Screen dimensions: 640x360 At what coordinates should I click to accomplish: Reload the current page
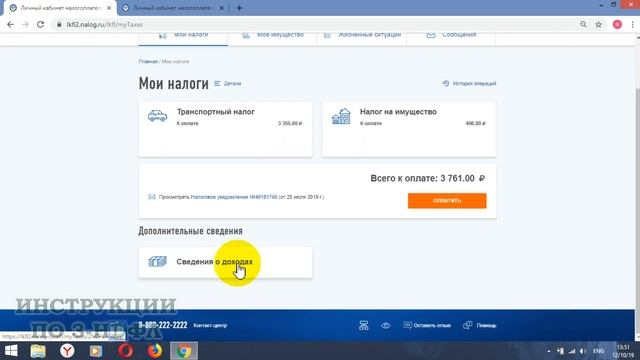click(x=40, y=24)
